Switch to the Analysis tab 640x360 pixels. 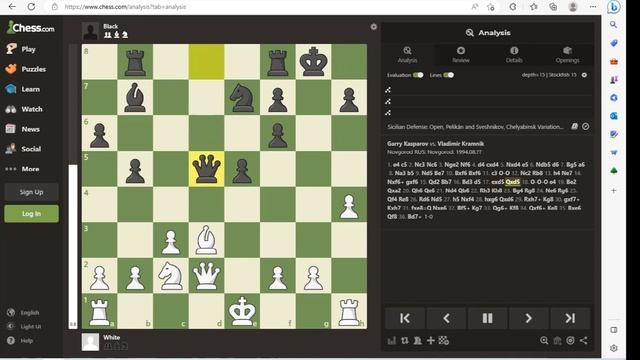pos(407,55)
